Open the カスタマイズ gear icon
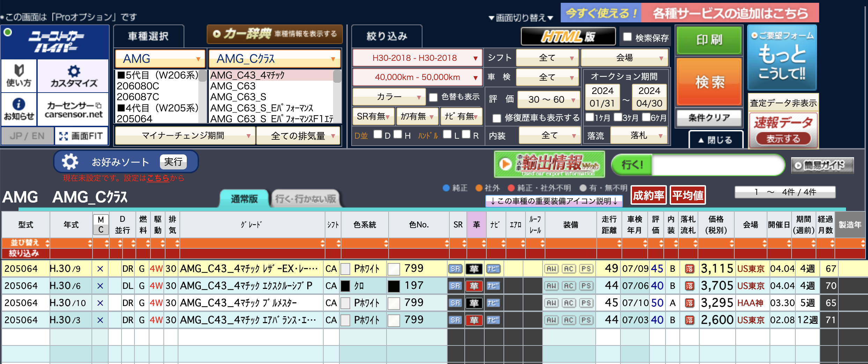This screenshot has height=364, width=868. coord(73,75)
